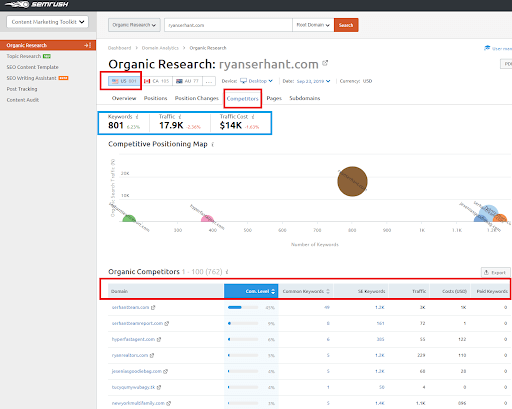Click SE keywords value 1.4K for newyorkmultifamily.com
This screenshot has width=512, height=409.
[379, 403]
